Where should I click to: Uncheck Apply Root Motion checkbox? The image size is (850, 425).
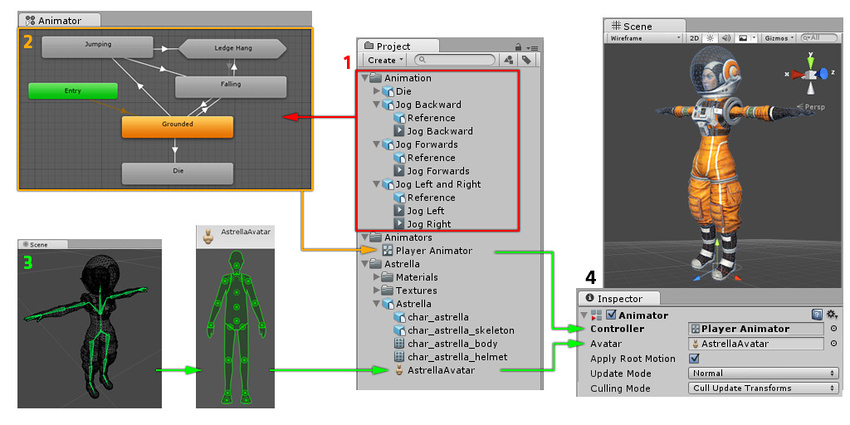point(694,358)
